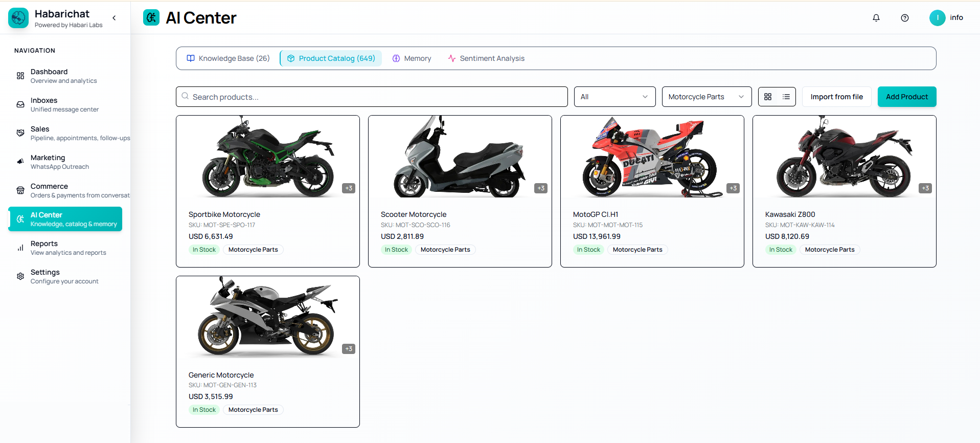Click SKU MOT-SCO-SCO-116 text

[416, 225]
